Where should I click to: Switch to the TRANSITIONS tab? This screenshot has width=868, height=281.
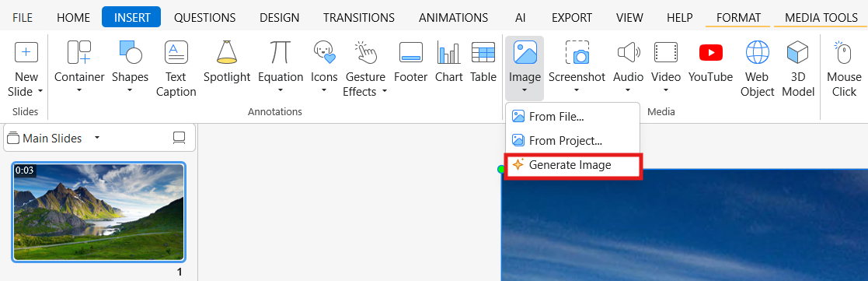pyautogui.click(x=359, y=18)
